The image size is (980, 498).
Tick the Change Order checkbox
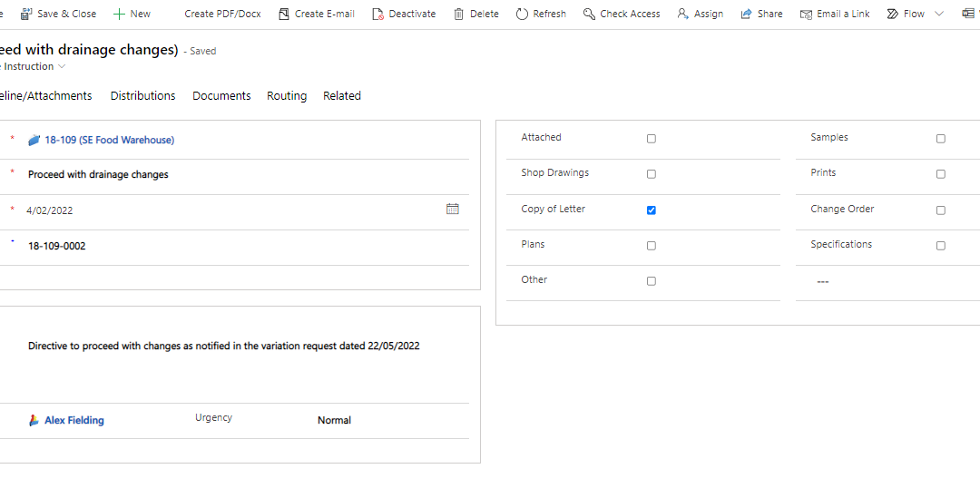coord(941,210)
